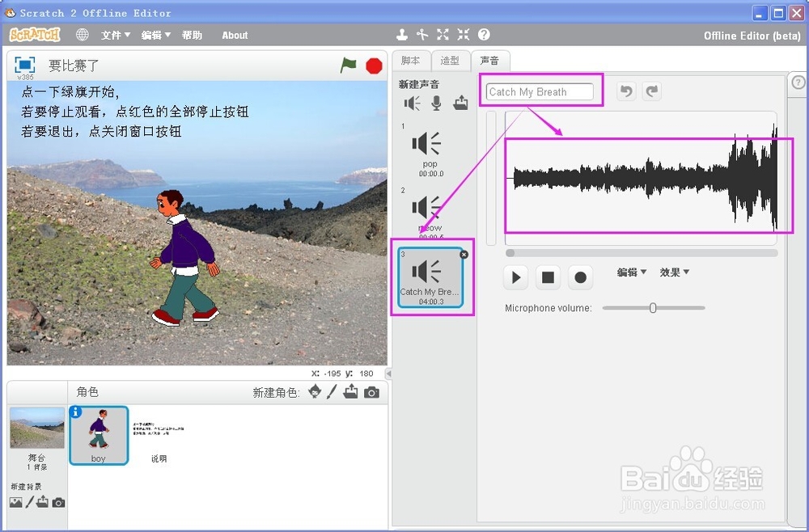Expand the 编辑 dropdown below waveform

point(632,272)
